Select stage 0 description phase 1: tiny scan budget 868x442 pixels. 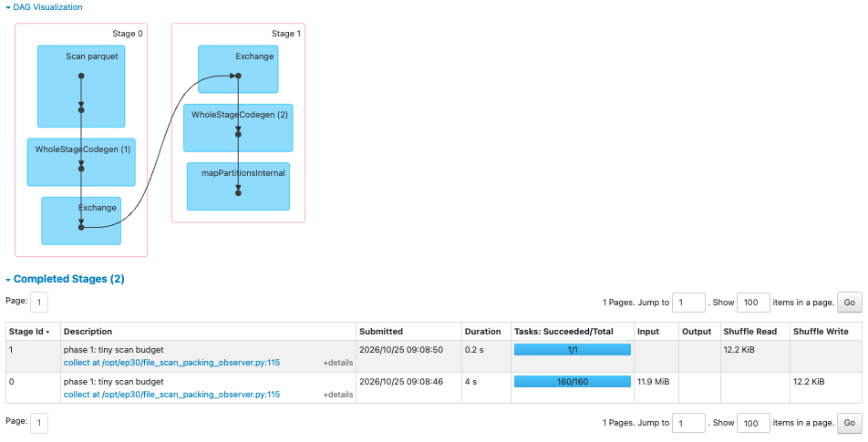point(113,382)
